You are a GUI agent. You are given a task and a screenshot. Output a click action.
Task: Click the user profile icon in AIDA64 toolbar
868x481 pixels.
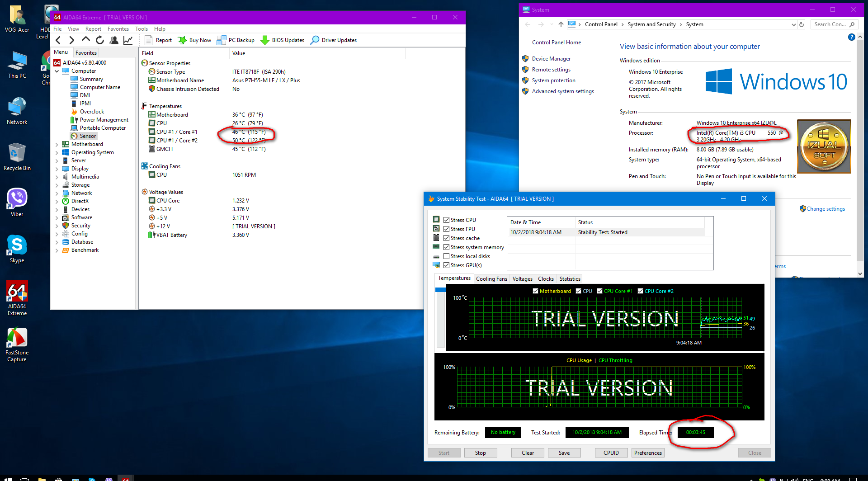114,40
